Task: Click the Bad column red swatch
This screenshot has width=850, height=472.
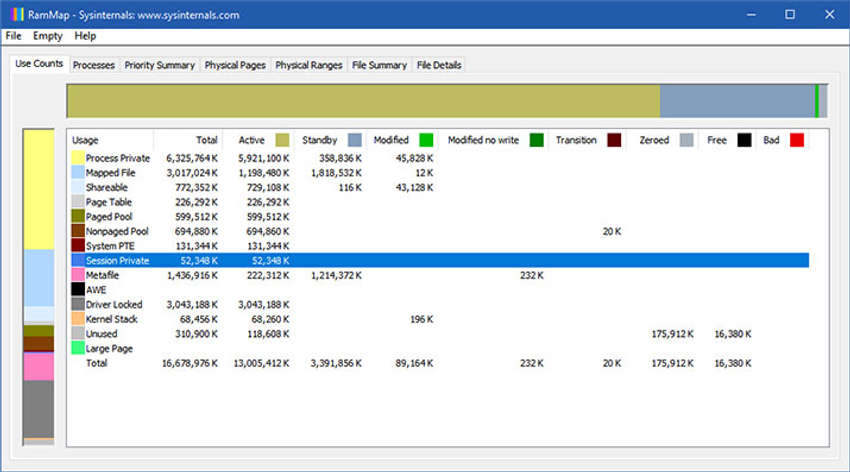Action: click(x=797, y=140)
